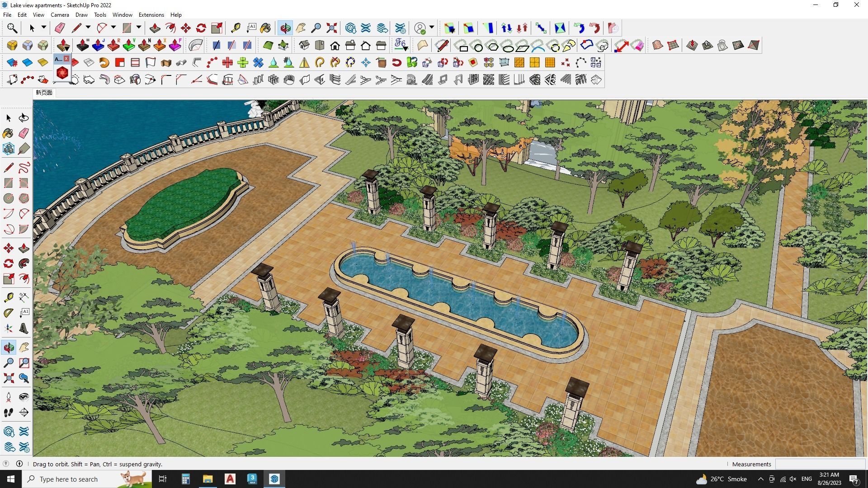Open the Edit menu

pos(22,14)
